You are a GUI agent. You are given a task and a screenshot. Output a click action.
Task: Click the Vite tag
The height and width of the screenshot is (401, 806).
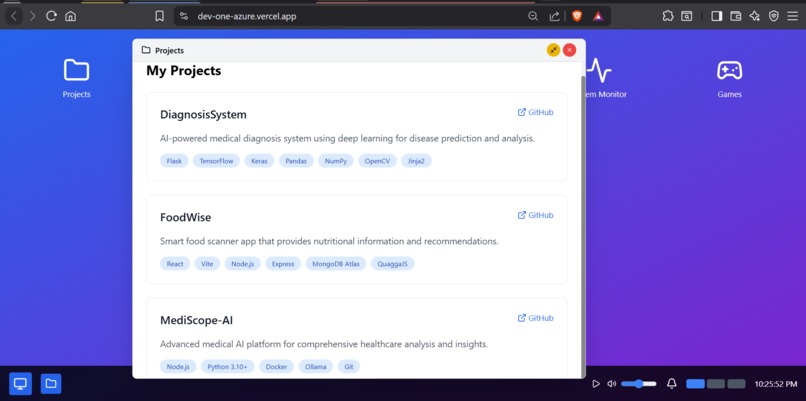(207, 264)
